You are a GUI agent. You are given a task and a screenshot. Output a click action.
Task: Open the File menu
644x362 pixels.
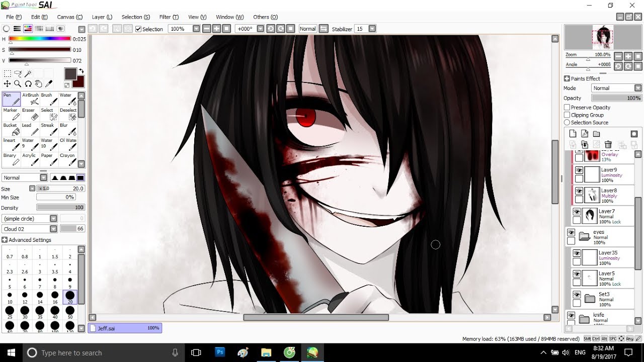pyautogui.click(x=14, y=17)
